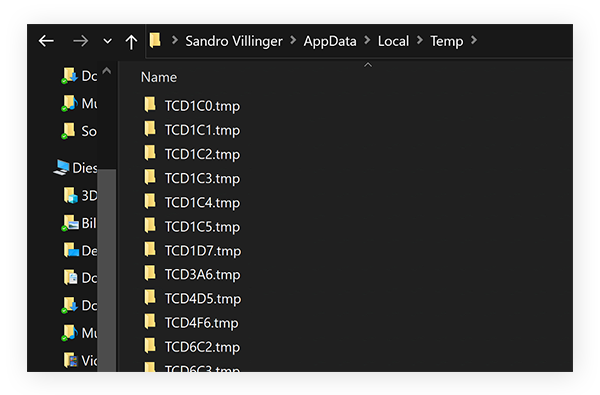Open Desktop (De) folder in sidebar
The width and height of the screenshot is (600, 395).
click(80, 251)
